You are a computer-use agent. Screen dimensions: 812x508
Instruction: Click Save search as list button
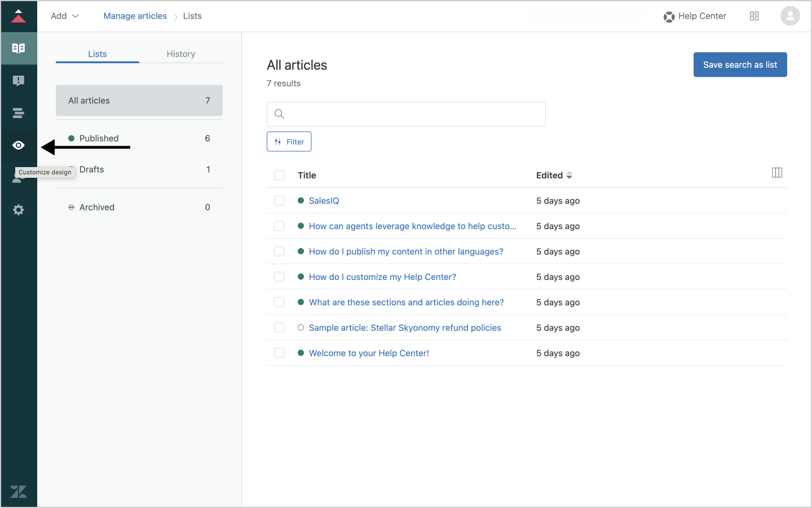click(740, 65)
